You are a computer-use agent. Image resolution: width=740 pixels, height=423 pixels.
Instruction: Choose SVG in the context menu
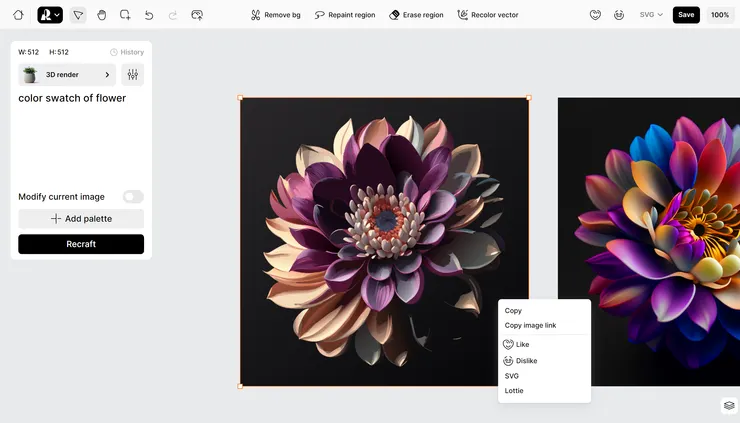[x=512, y=376]
